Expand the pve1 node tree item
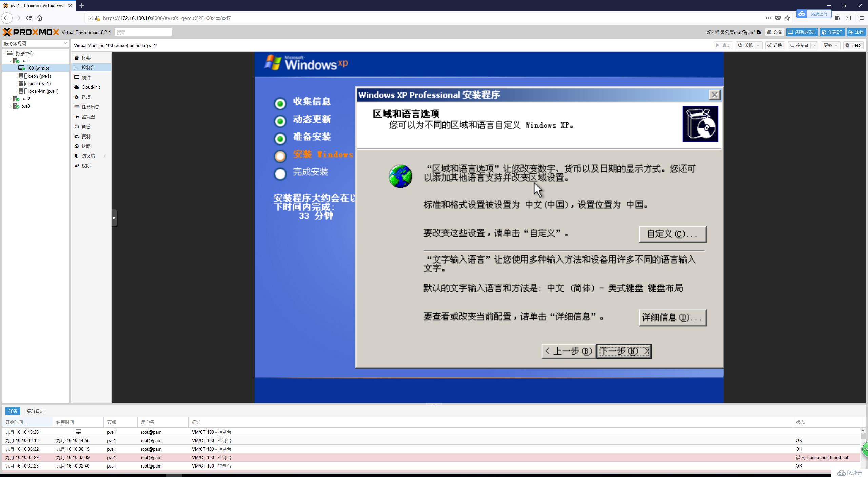 10,61
